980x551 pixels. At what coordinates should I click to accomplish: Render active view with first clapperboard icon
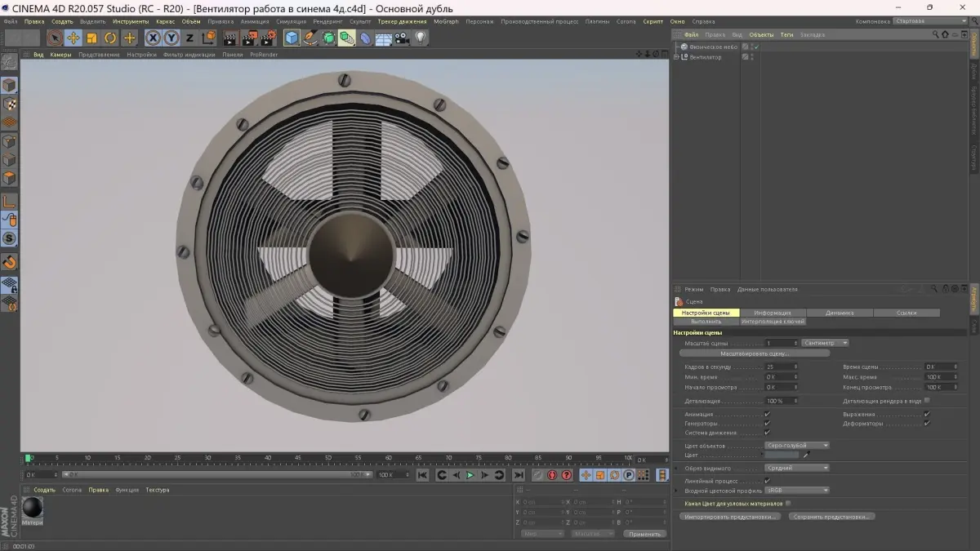(x=231, y=38)
